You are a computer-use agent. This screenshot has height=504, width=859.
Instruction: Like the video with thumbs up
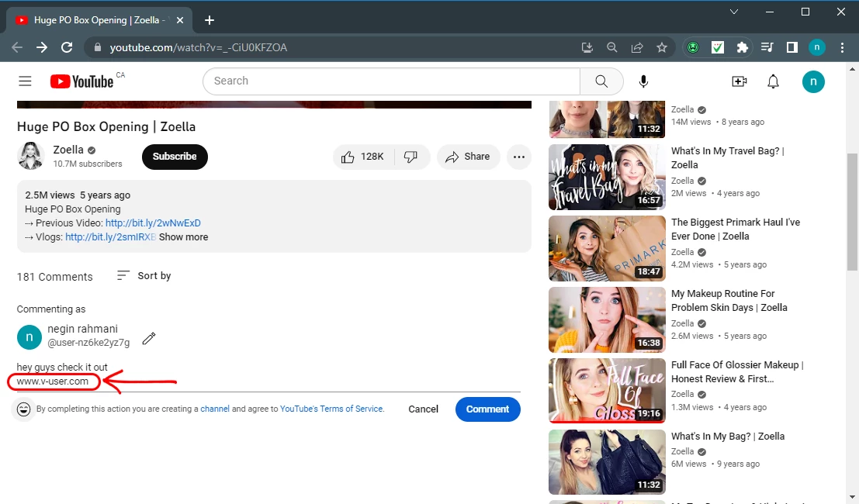[362, 157]
